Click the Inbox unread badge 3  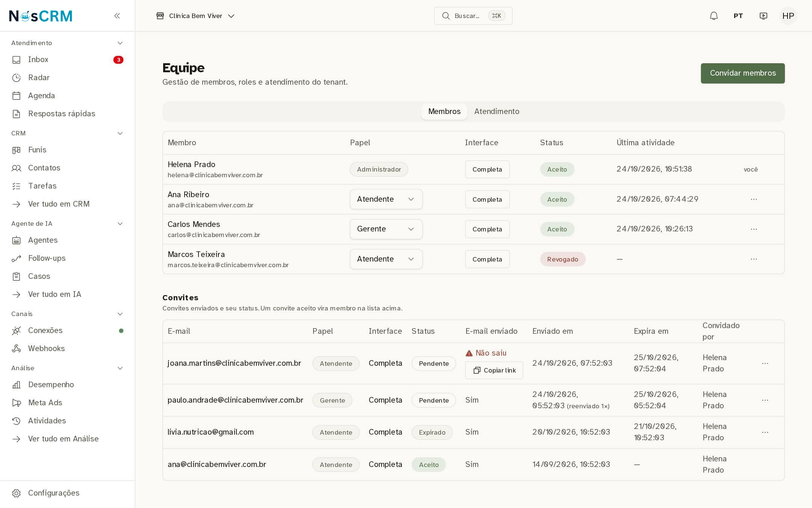[x=118, y=60]
